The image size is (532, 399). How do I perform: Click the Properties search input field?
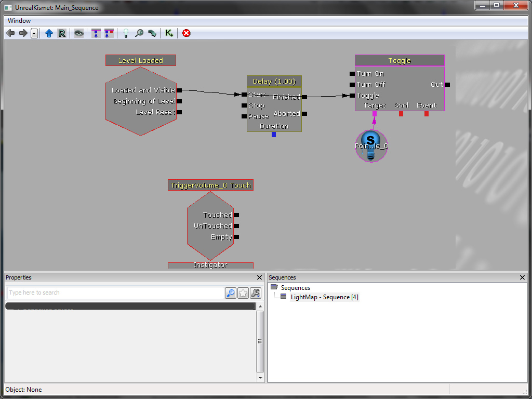tap(115, 293)
